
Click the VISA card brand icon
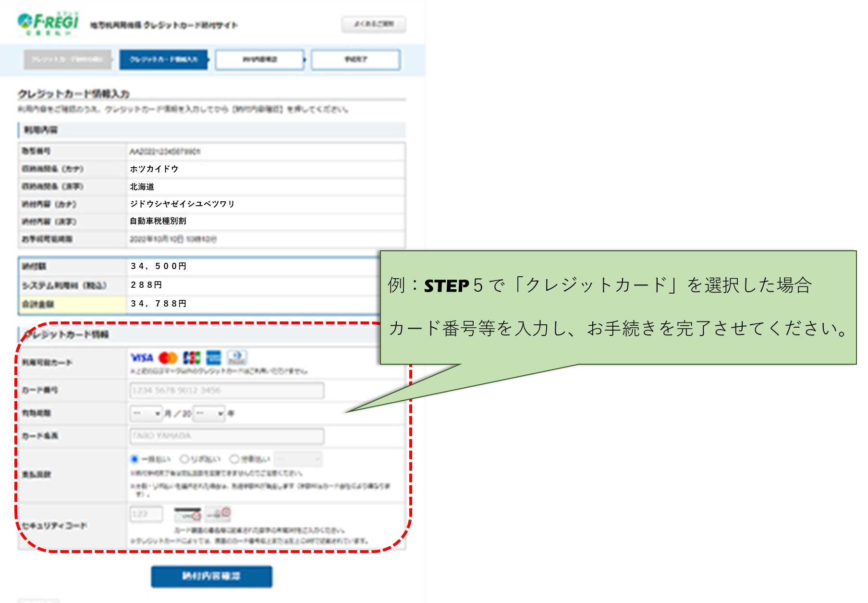click(142, 357)
